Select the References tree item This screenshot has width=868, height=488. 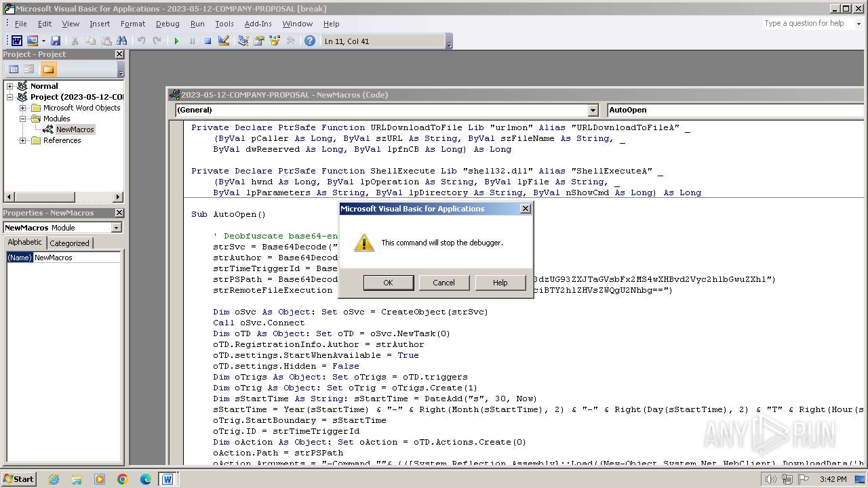tap(62, 140)
